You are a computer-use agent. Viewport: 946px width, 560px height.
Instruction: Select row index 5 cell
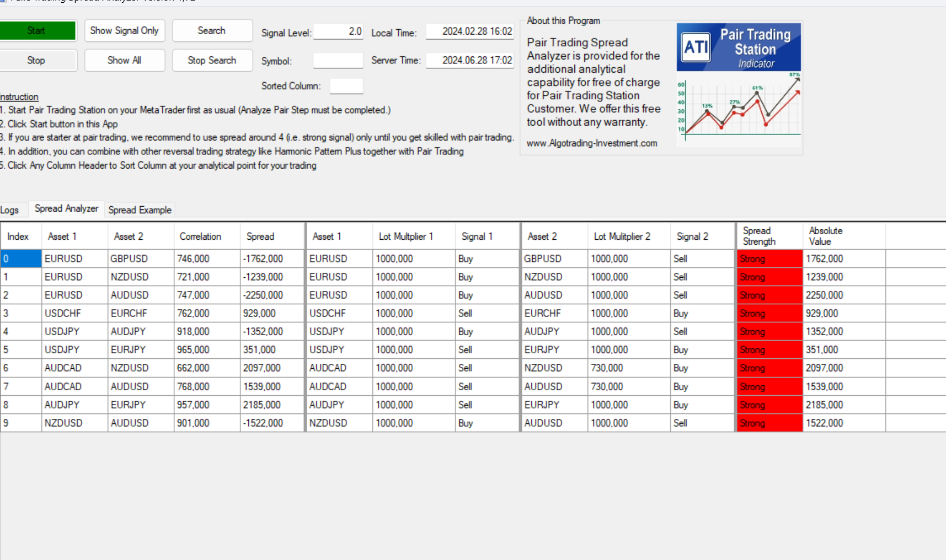[x=21, y=350]
